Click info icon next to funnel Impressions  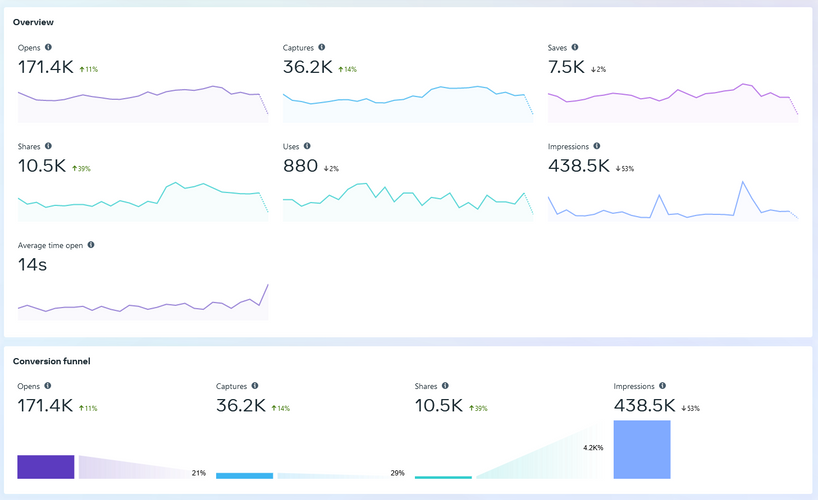[x=662, y=386]
